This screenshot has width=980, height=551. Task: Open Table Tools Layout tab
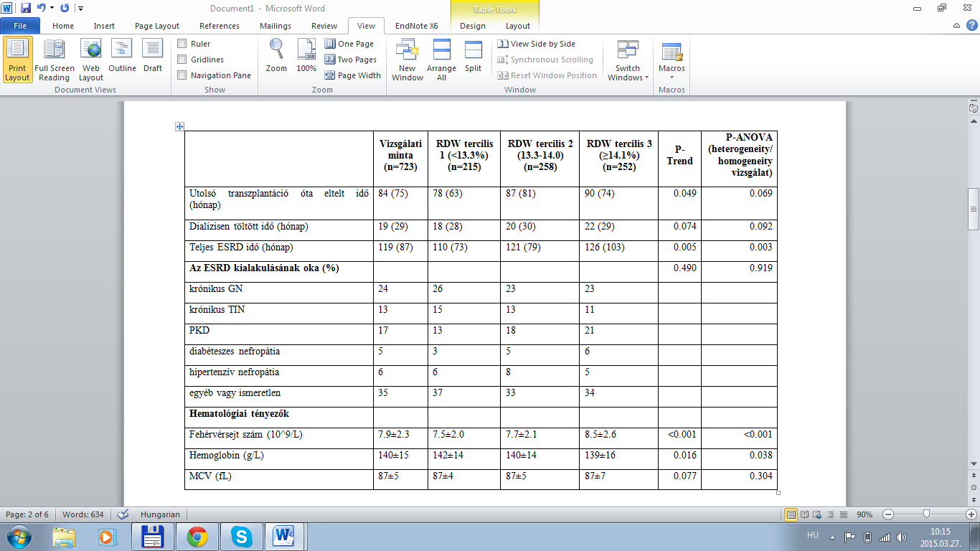coord(518,26)
